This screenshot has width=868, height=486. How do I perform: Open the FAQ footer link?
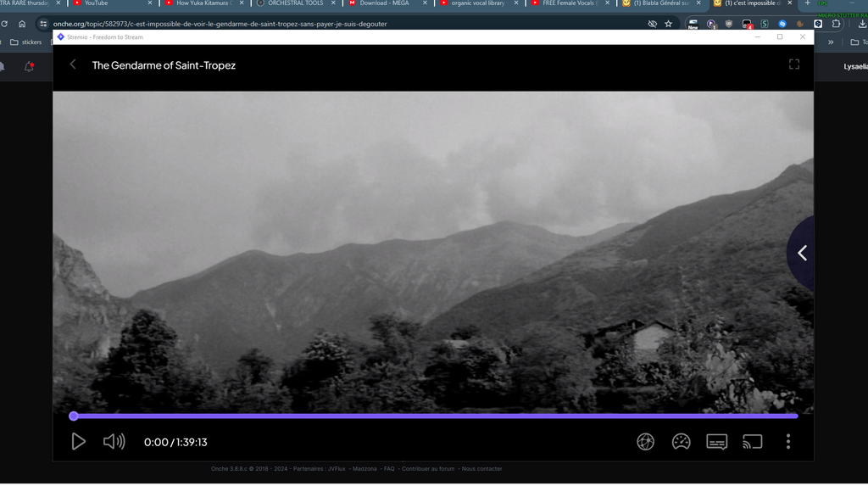pyautogui.click(x=389, y=469)
